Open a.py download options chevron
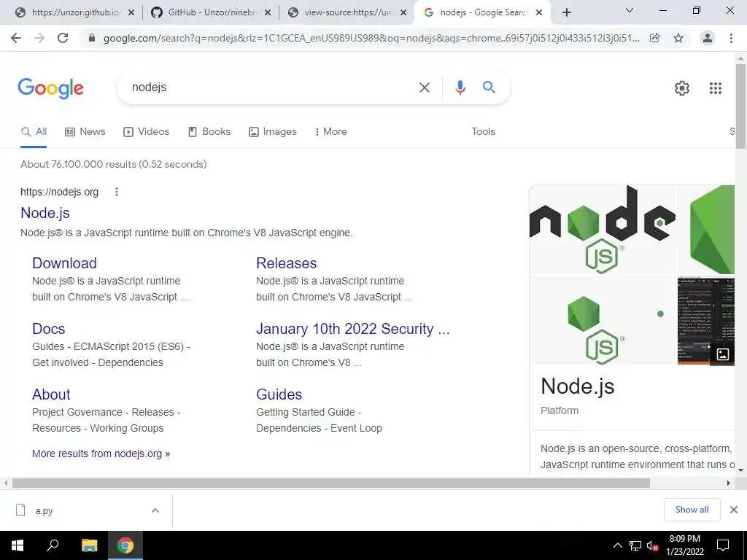 (155, 510)
